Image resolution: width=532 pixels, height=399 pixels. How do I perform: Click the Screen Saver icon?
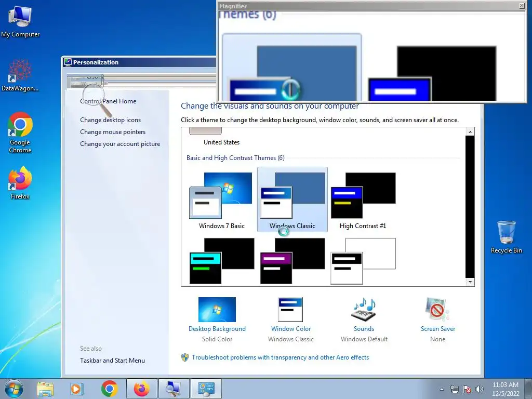point(437,310)
